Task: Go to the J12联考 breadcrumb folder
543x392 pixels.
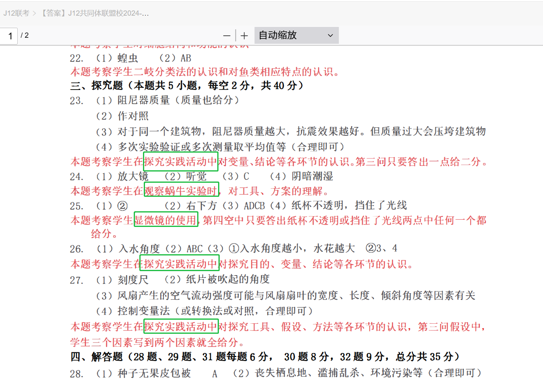Action: coord(16,13)
